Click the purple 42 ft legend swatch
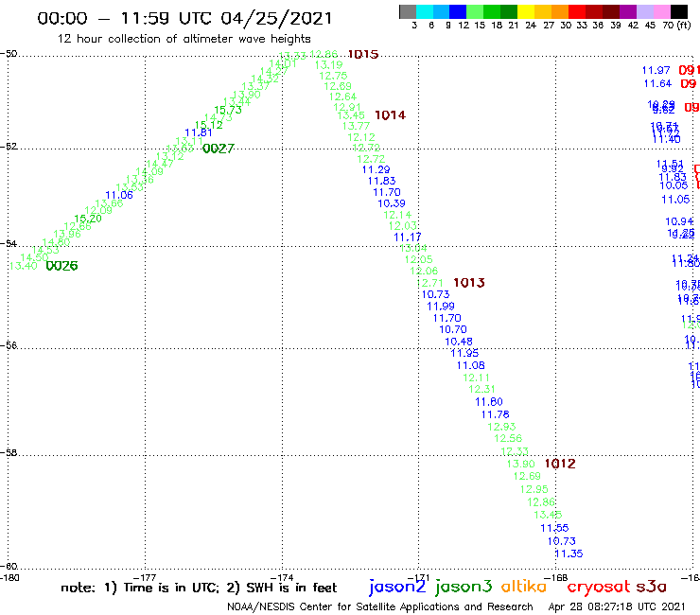 coord(628,11)
